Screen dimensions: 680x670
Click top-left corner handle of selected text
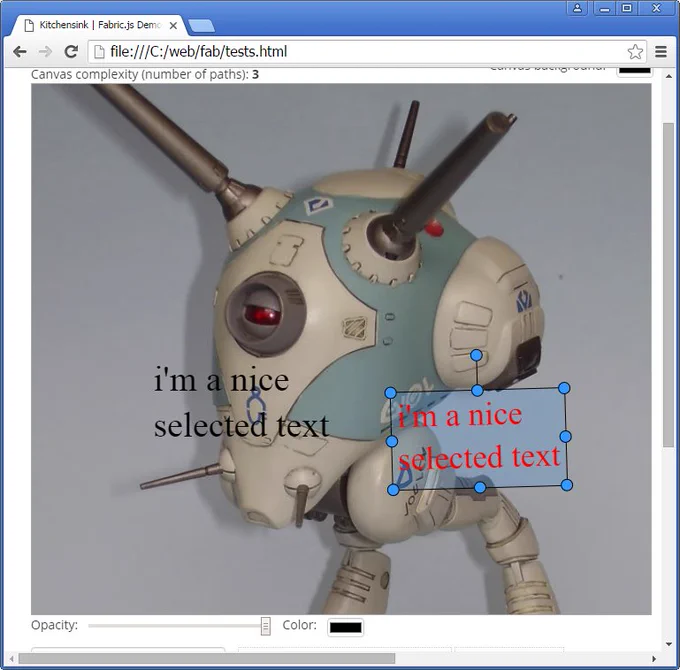pos(390,393)
